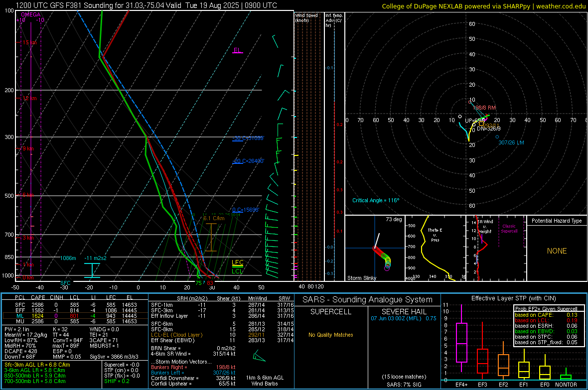The height and width of the screenshot is (390, 588).
Task: Click the -30 C=31099' height label
Action: 248,138
